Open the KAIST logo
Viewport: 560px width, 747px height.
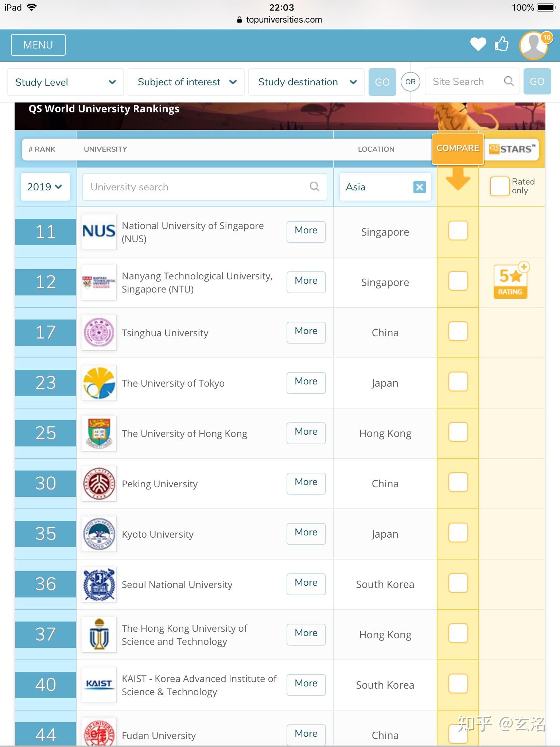tap(99, 685)
